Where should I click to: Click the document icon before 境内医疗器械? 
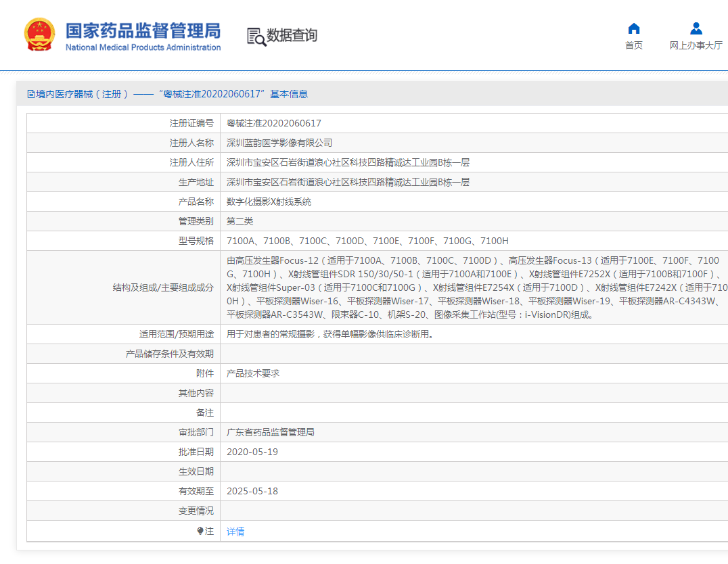pos(30,94)
